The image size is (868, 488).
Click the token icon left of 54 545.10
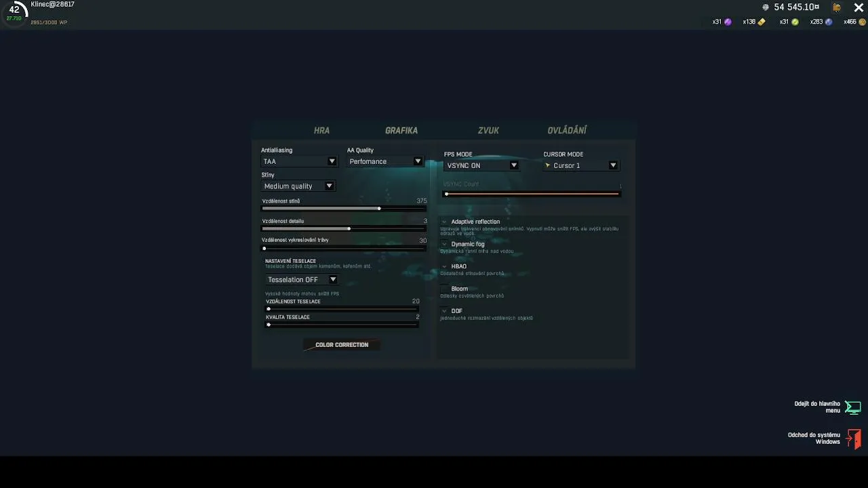(766, 7)
